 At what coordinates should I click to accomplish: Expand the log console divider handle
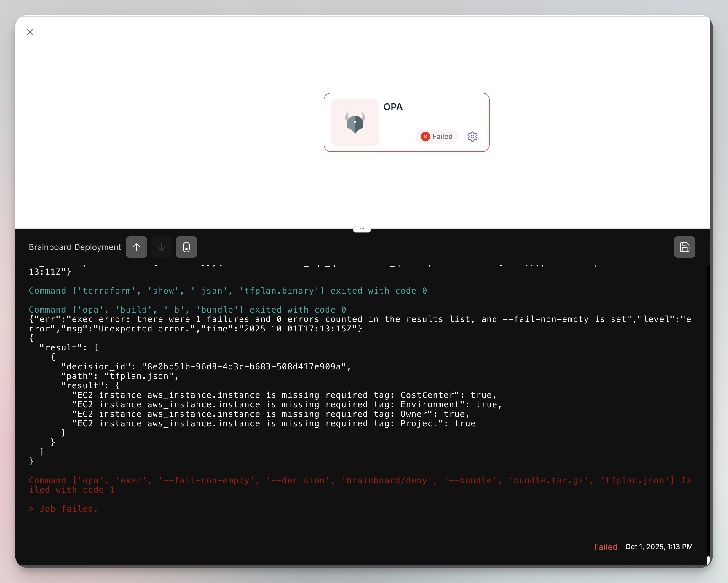[362, 229]
